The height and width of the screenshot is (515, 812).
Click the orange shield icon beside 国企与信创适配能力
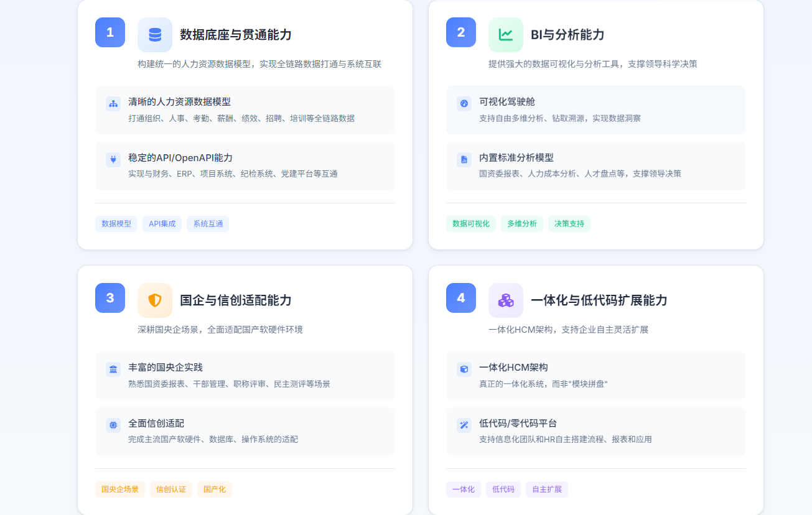tap(155, 300)
